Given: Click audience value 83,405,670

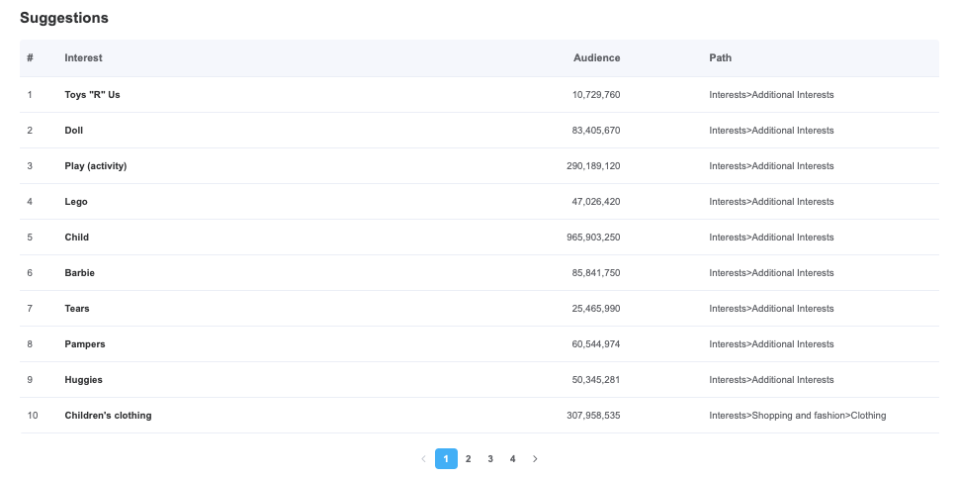Looking at the screenshot, I should [596, 130].
